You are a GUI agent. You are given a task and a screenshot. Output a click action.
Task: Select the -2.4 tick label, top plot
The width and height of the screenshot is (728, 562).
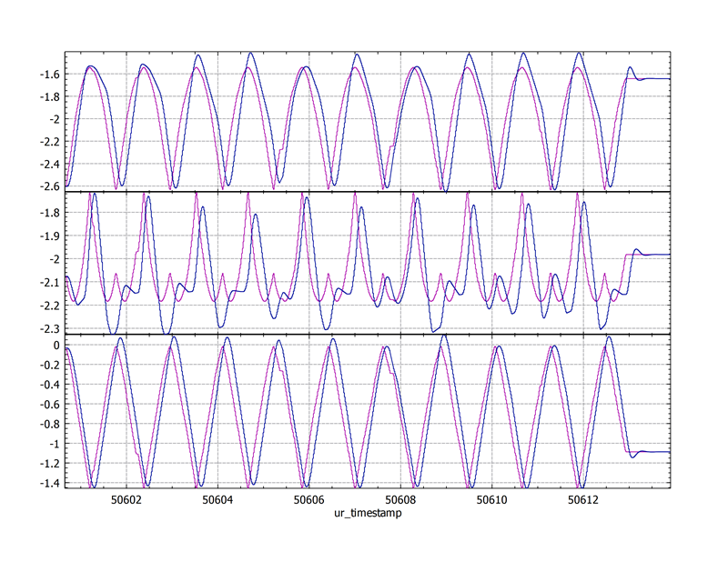click(50, 164)
